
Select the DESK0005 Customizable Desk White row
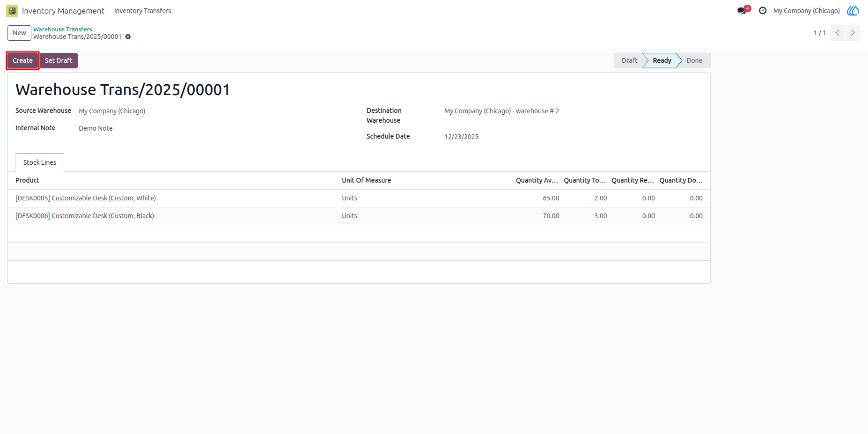(359, 198)
